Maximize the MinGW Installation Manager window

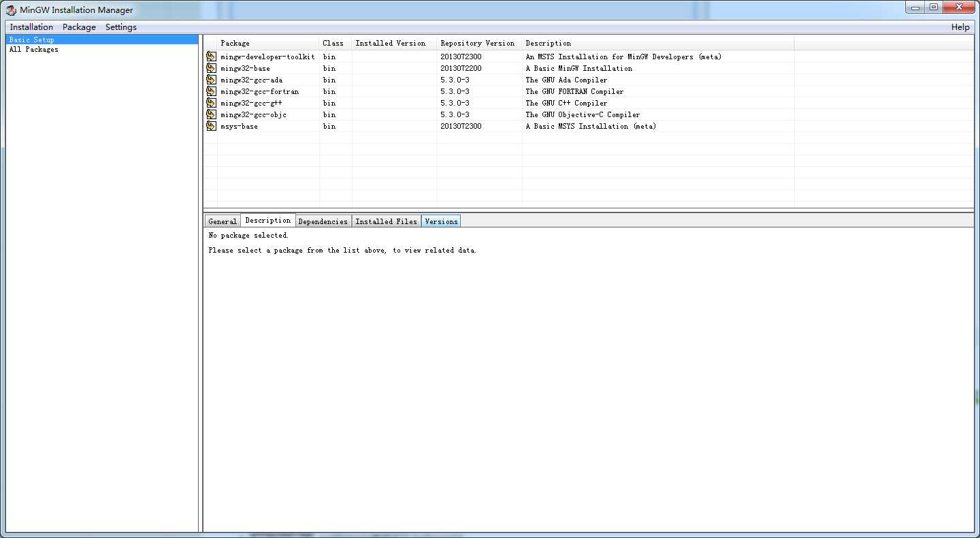click(933, 7)
